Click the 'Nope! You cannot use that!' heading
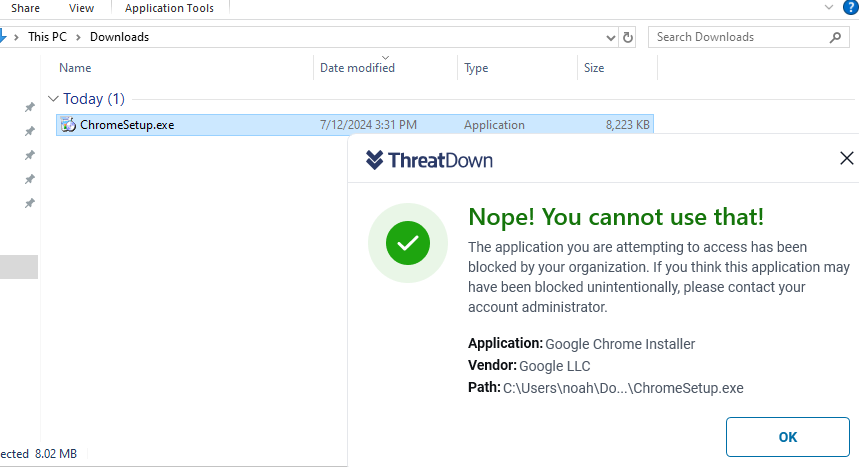859x467 pixels. pyautogui.click(x=616, y=217)
